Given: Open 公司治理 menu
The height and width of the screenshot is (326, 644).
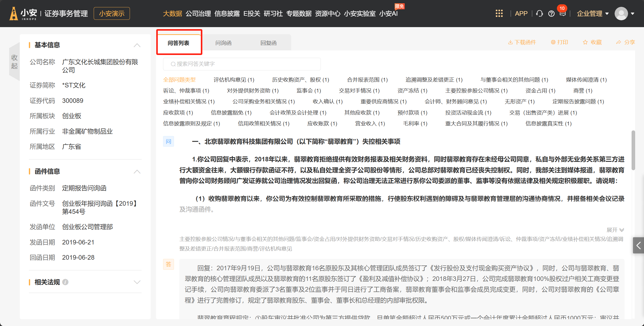Looking at the screenshot, I should 198,13.
